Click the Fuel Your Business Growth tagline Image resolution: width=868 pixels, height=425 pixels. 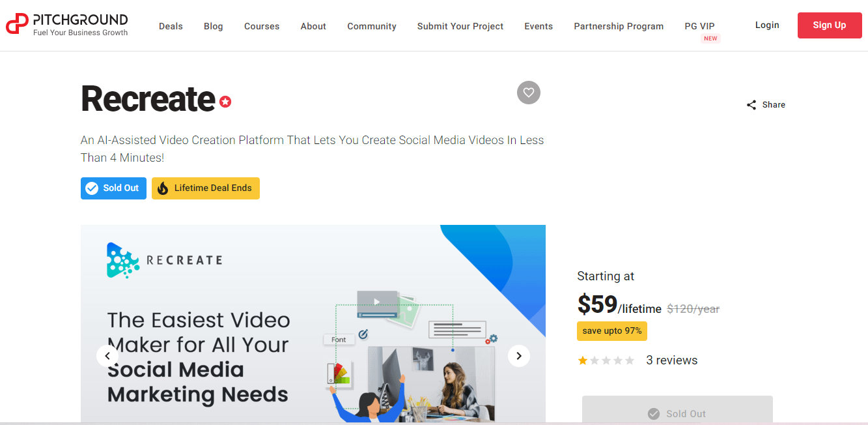pyautogui.click(x=81, y=33)
